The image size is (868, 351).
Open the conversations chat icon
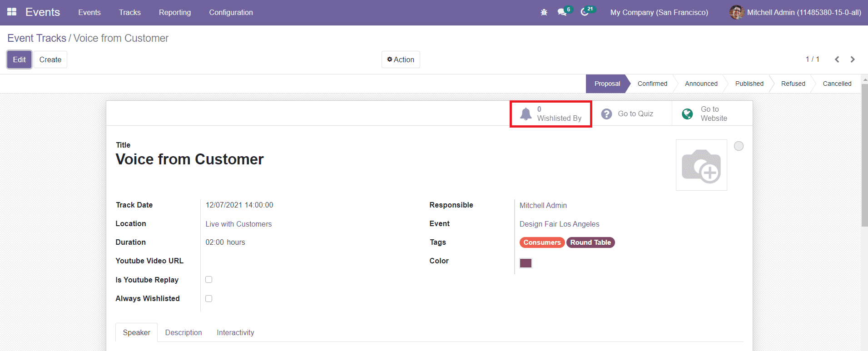pos(562,12)
